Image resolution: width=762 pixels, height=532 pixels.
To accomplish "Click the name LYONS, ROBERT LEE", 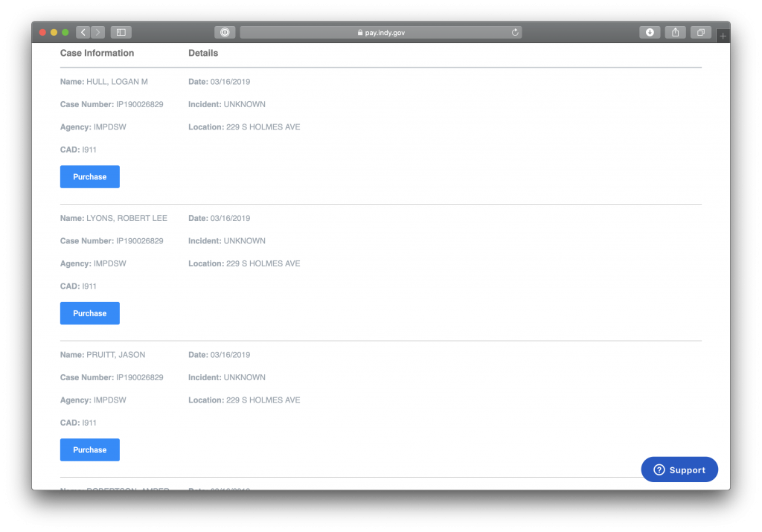I will pos(127,219).
